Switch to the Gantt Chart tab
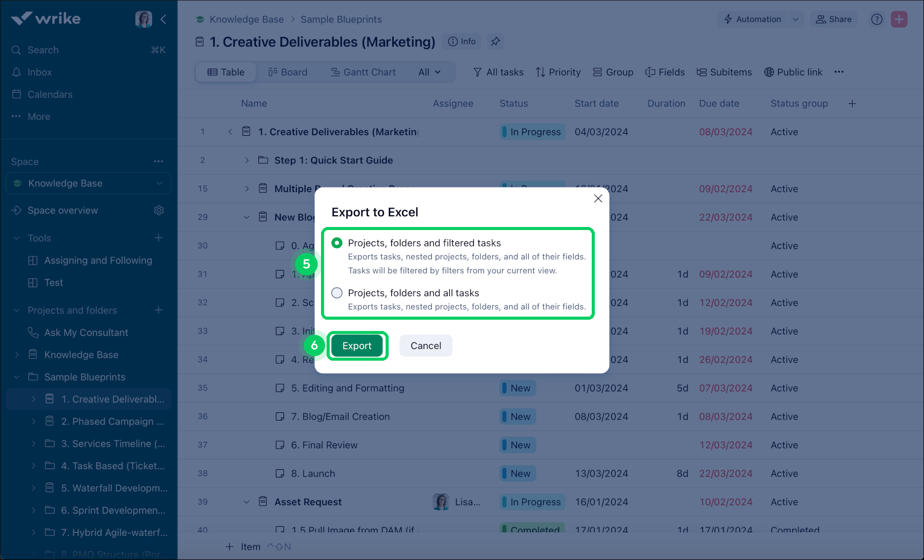The width and height of the screenshot is (924, 560). pos(363,72)
